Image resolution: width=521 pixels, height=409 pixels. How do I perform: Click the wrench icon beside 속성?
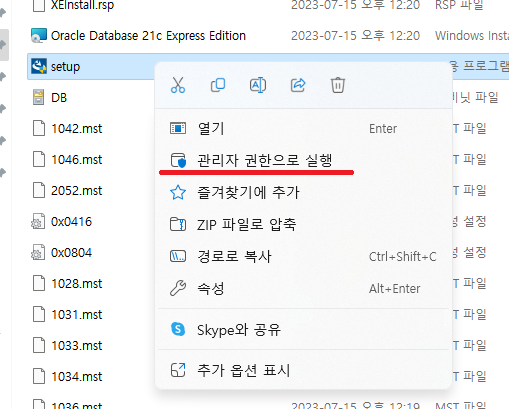point(178,288)
